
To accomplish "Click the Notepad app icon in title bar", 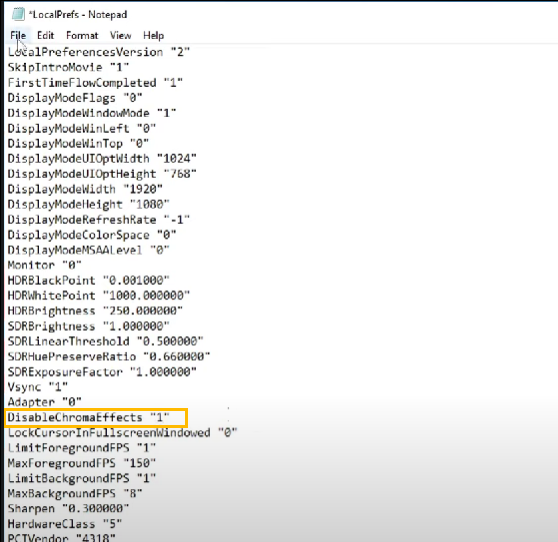I will (x=18, y=14).
